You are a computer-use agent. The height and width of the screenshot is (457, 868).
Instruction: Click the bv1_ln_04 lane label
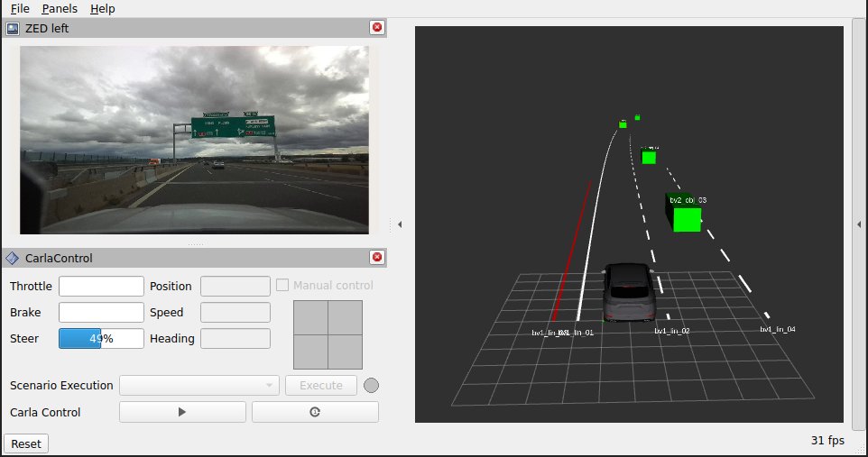pos(778,329)
